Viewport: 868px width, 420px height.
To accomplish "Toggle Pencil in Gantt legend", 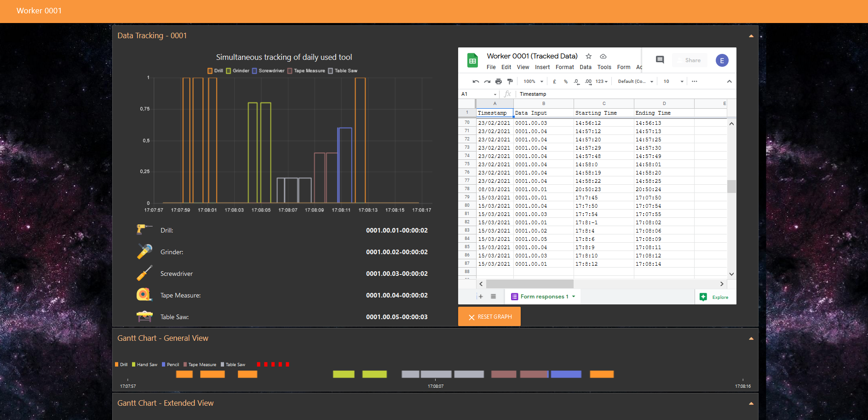I will click(x=170, y=364).
